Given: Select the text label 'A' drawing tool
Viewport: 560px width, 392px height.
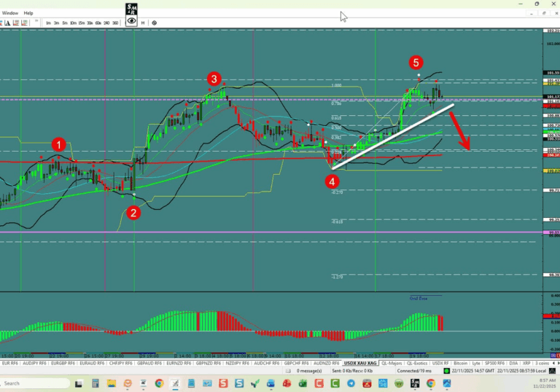Looking at the screenshot, I should pyautogui.click(x=7, y=23).
